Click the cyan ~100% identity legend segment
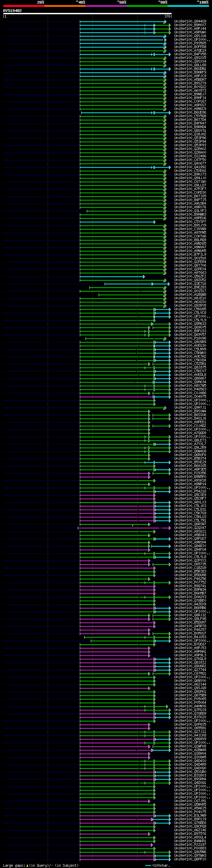212x868 pixels. [188, 6]
